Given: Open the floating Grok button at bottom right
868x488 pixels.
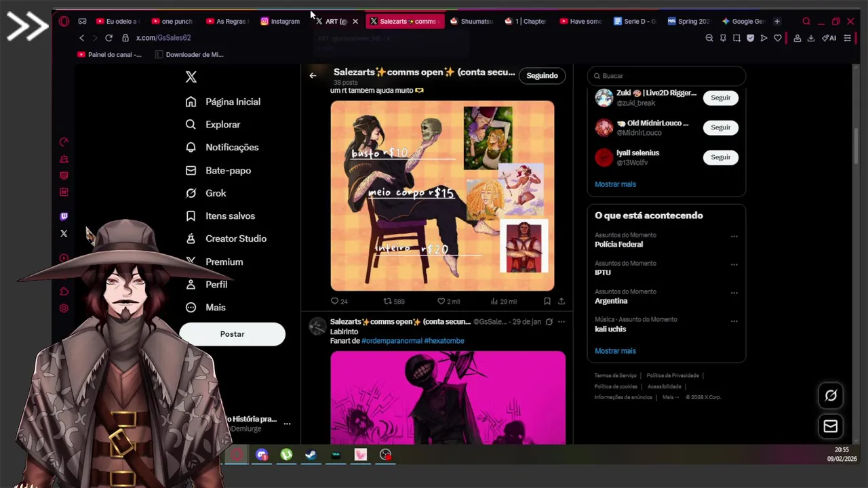Looking at the screenshot, I should pyautogui.click(x=831, y=396).
